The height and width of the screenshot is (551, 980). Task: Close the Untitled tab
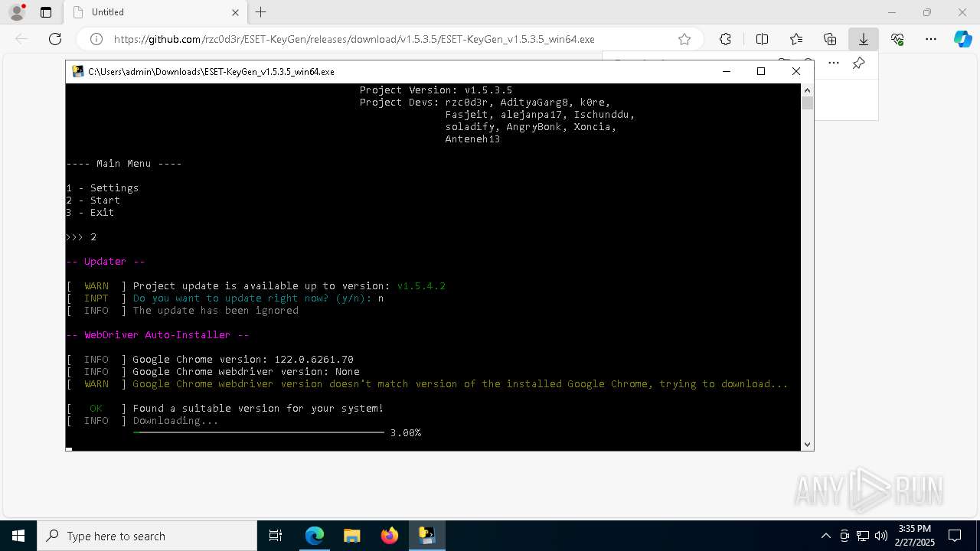(x=235, y=12)
